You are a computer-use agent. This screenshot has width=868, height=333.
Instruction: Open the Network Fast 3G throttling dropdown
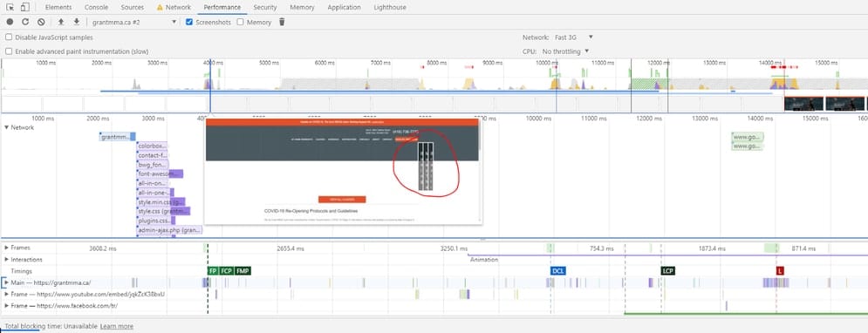pos(573,37)
